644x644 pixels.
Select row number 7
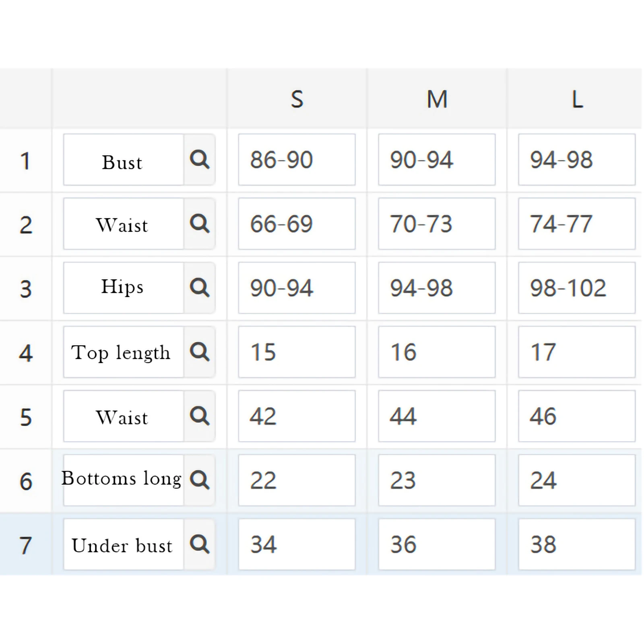point(26,545)
